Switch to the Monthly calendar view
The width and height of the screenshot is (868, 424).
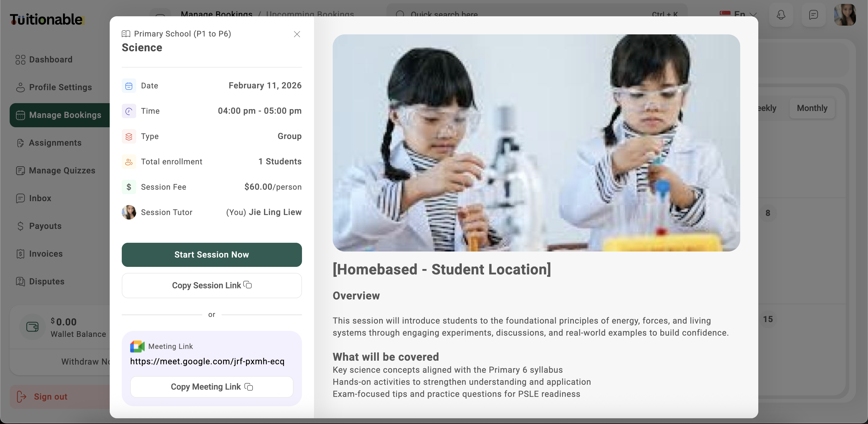(x=812, y=108)
